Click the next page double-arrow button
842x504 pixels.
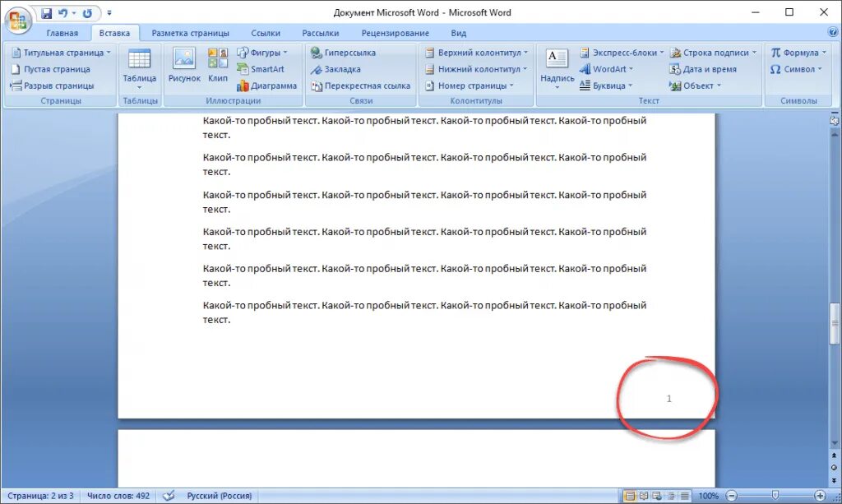pos(834,480)
